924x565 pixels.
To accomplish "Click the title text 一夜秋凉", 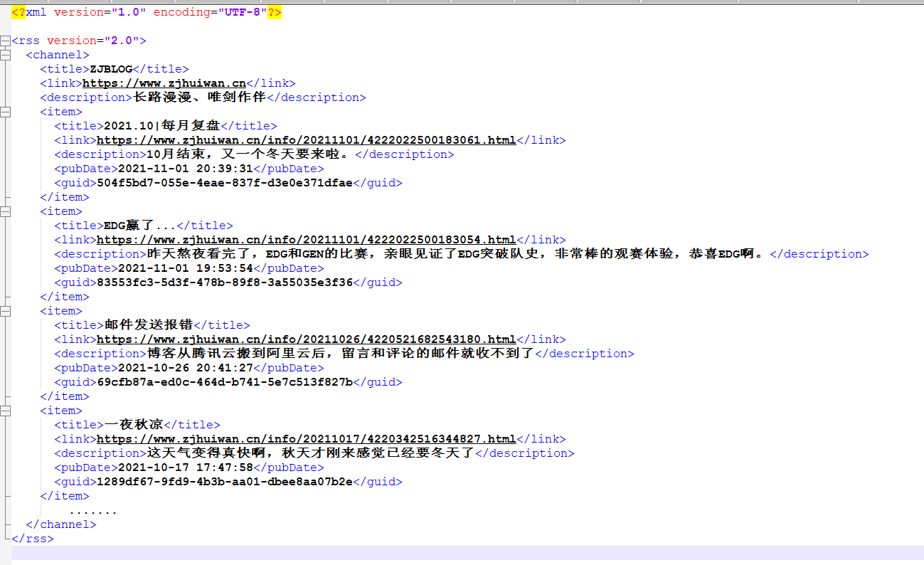I will 133,425.
